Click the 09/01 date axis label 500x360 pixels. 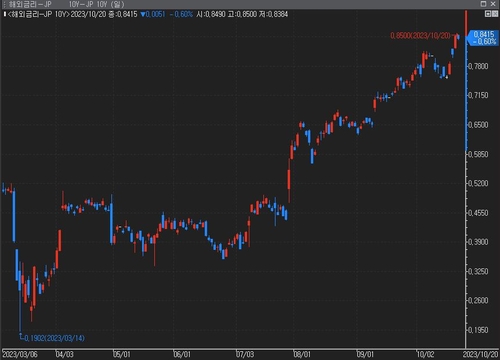pyautogui.click(x=365, y=354)
